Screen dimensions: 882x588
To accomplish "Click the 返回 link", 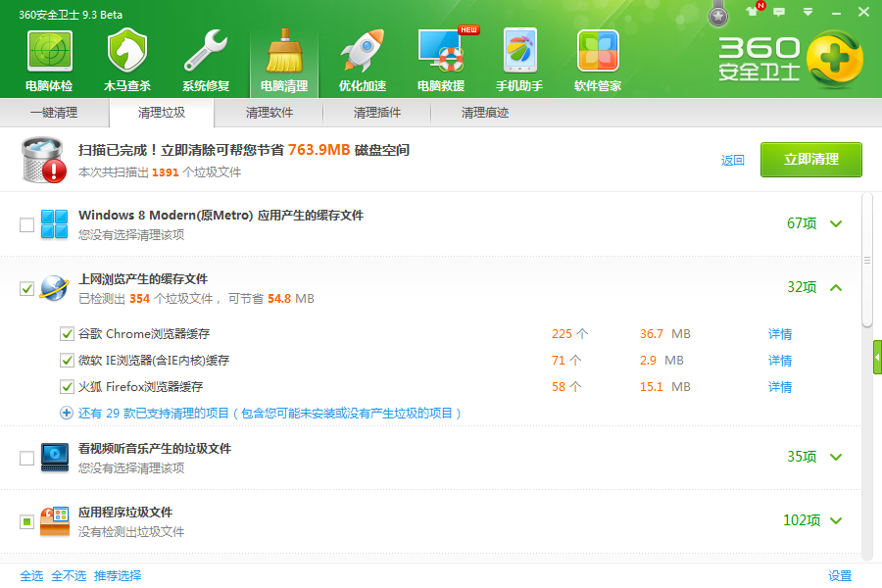I will click(x=732, y=161).
